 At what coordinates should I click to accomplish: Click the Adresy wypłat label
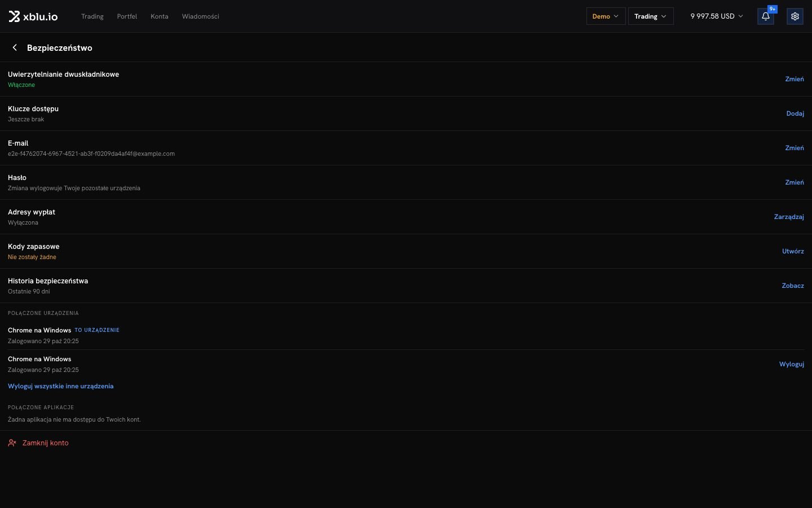pos(32,212)
